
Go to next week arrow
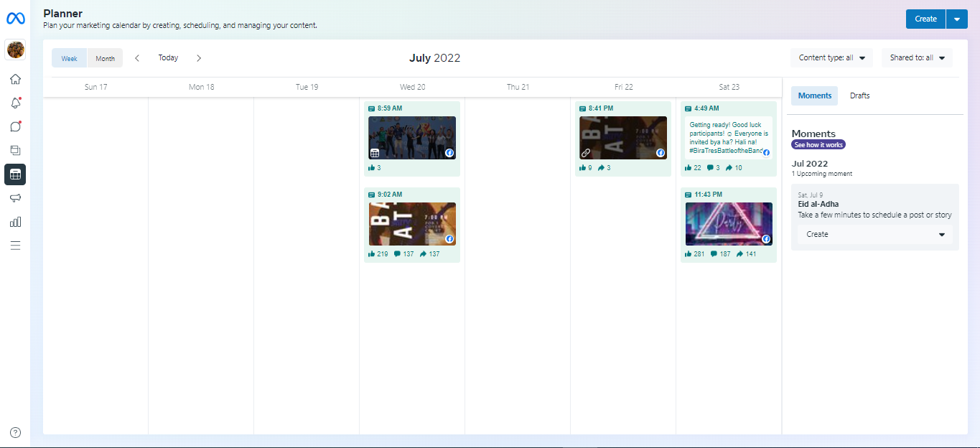click(199, 58)
